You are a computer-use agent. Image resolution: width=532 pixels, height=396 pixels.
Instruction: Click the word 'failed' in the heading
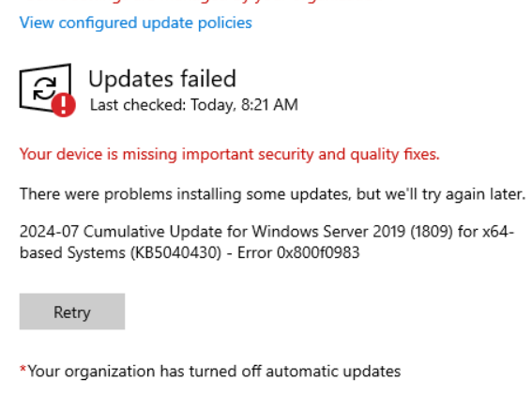click(x=208, y=79)
